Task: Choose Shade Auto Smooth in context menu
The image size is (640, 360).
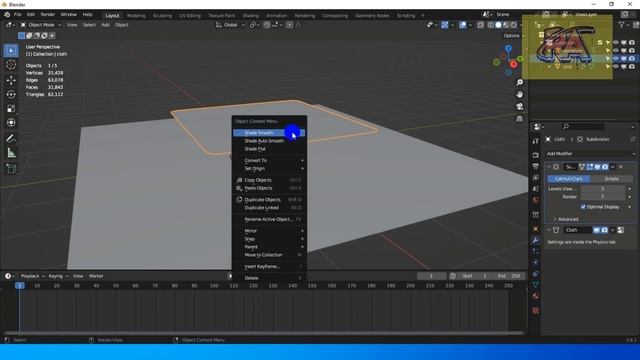Action: [269, 141]
